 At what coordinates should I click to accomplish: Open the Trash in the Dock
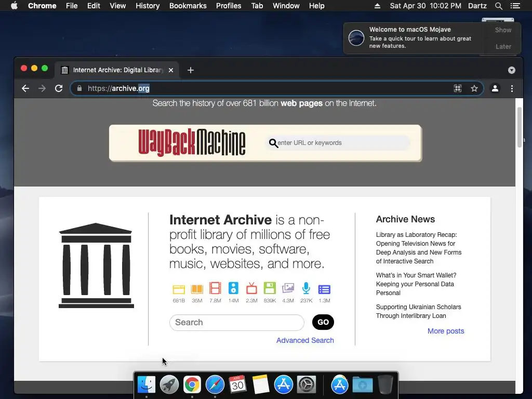pos(385,384)
